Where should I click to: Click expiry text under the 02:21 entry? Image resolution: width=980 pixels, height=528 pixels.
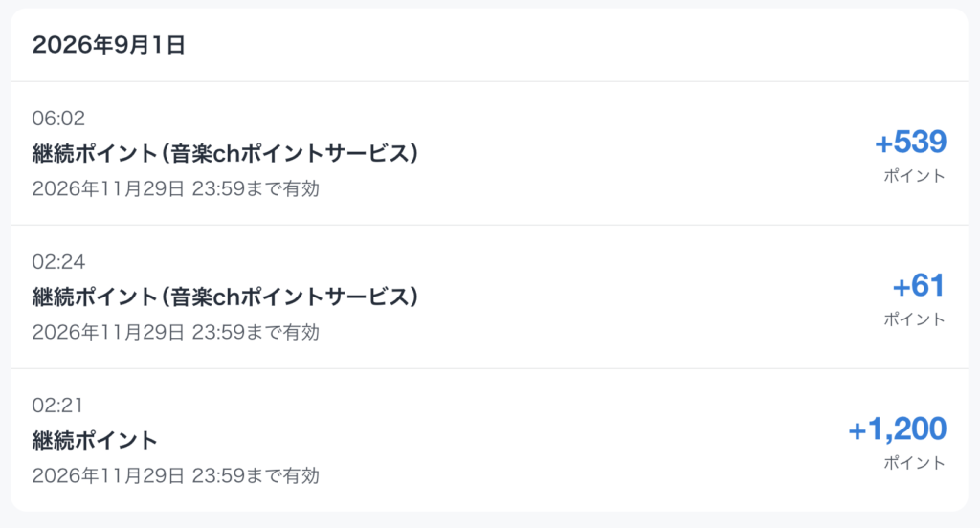tap(176, 476)
